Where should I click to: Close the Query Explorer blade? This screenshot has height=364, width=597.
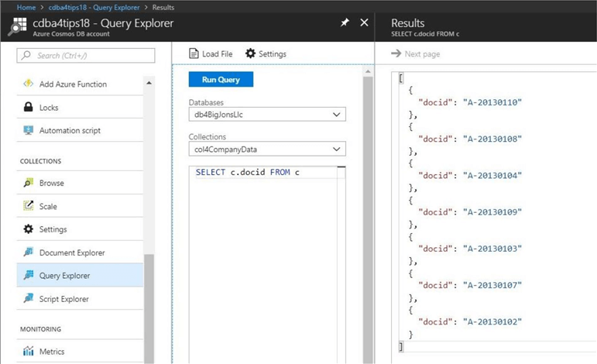point(364,22)
